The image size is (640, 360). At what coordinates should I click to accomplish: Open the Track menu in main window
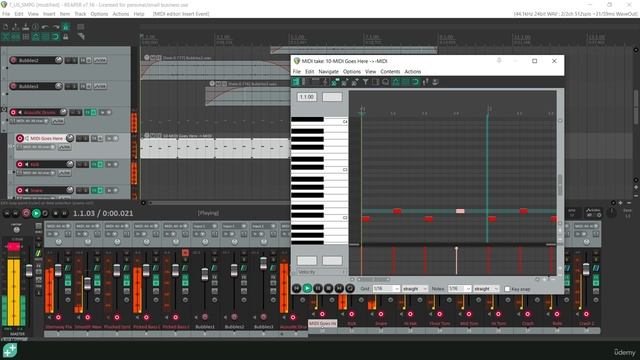tap(80, 14)
